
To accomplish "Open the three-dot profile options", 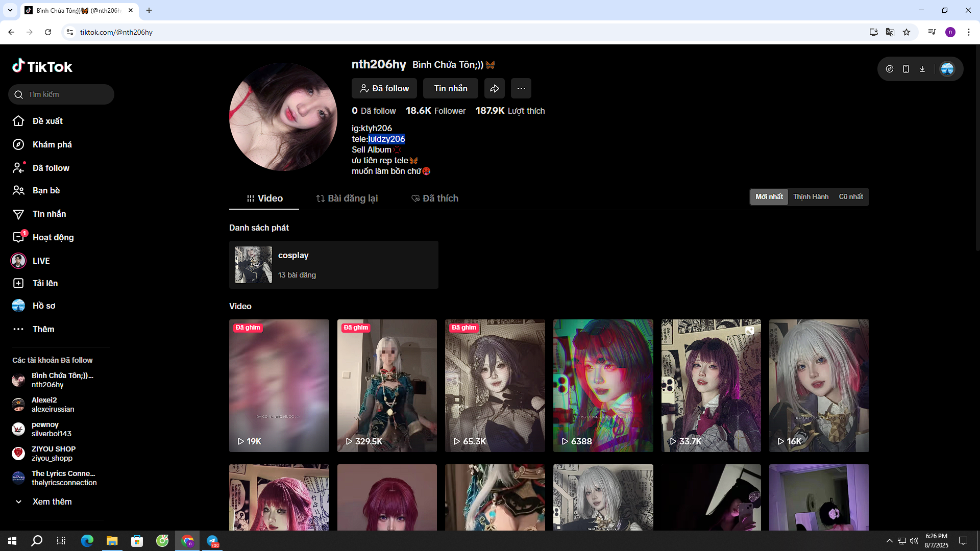I will [521, 88].
